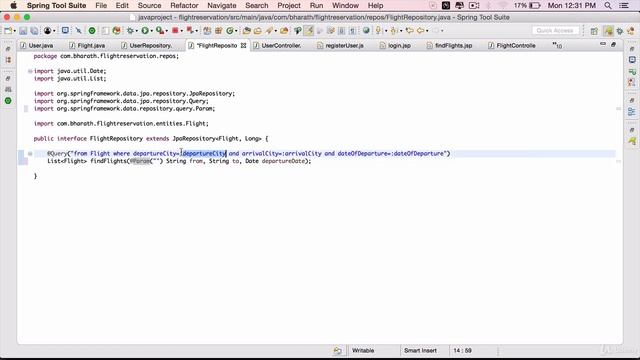This screenshot has width=640, height=360.
Task: Click the Next Annotation arrow icon
Action: pyautogui.click(x=378, y=31)
